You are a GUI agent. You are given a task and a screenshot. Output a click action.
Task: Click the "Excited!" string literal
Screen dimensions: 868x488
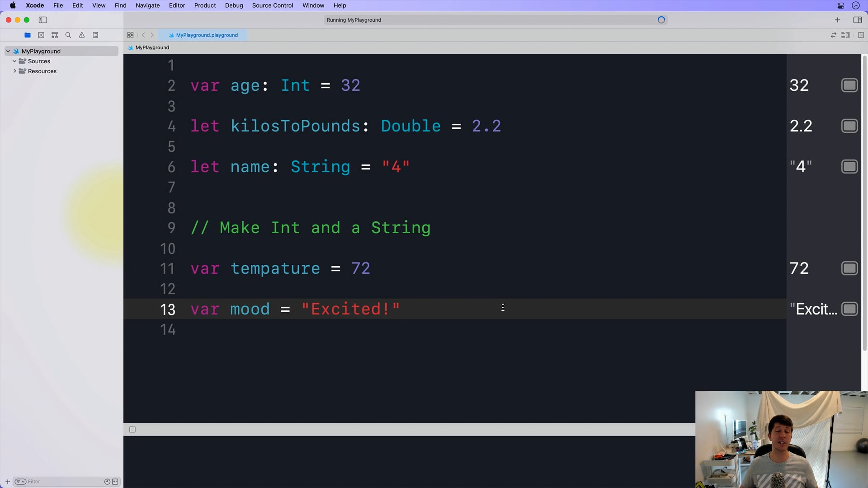[x=351, y=309]
